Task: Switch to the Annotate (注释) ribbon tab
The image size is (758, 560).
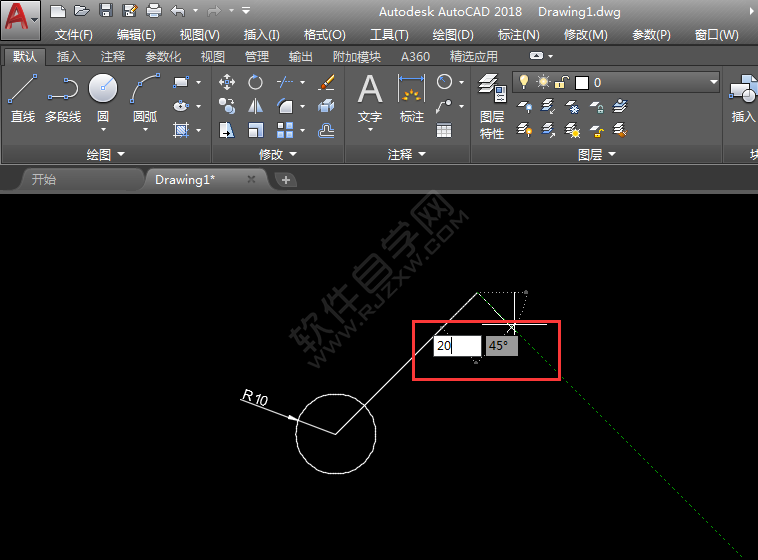Action: [x=113, y=57]
